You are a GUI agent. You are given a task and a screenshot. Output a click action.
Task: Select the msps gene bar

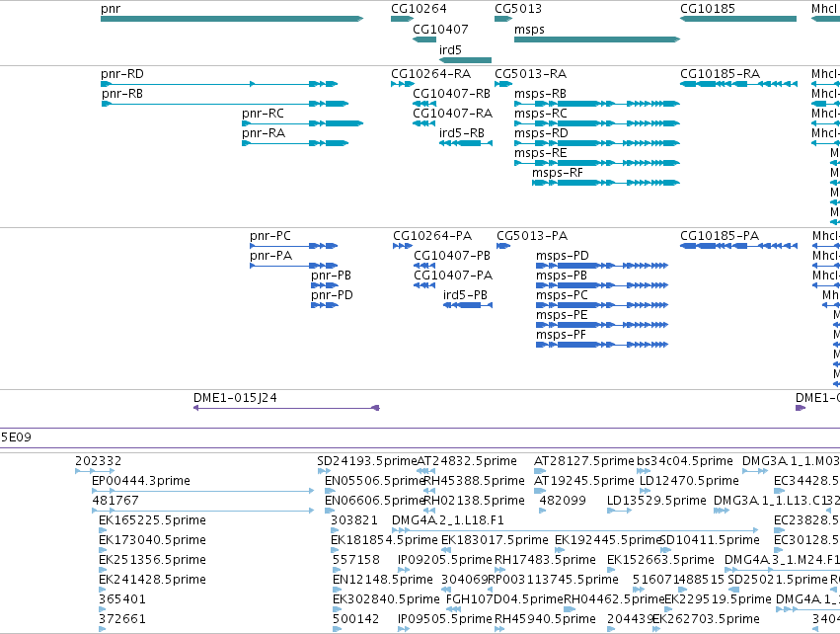click(597, 40)
